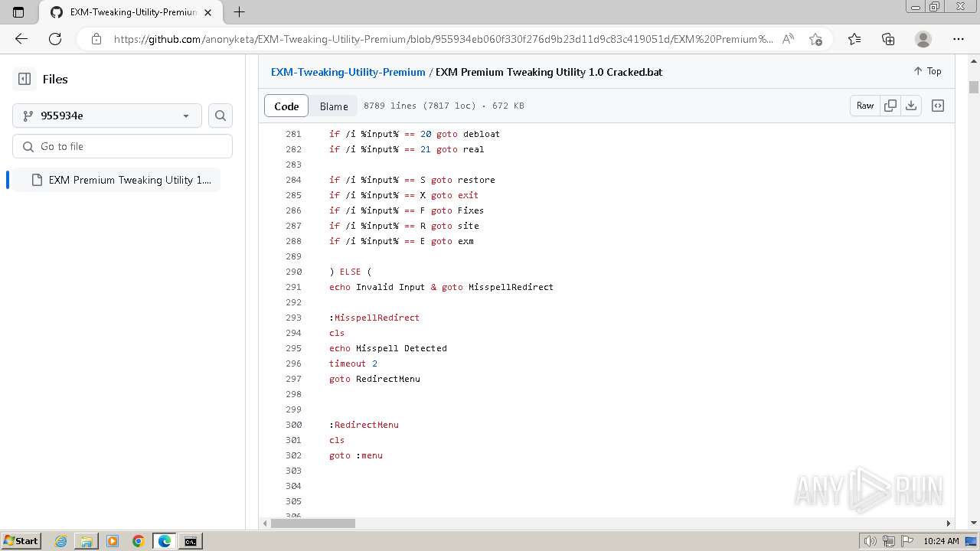Viewport: 980px width, 551px height.
Task: Close the EXM-Tweaking-Utility-Premium tab
Action: pyautogui.click(x=207, y=12)
